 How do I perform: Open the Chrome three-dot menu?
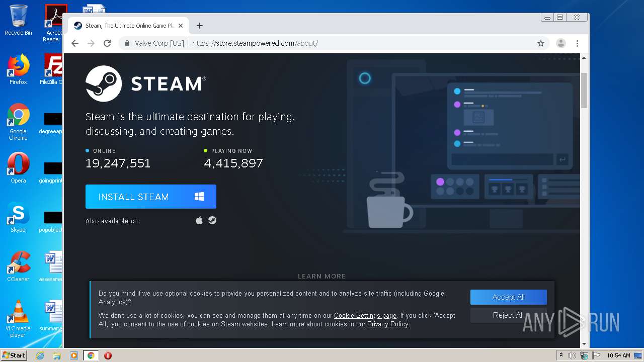click(x=577, y=43)
